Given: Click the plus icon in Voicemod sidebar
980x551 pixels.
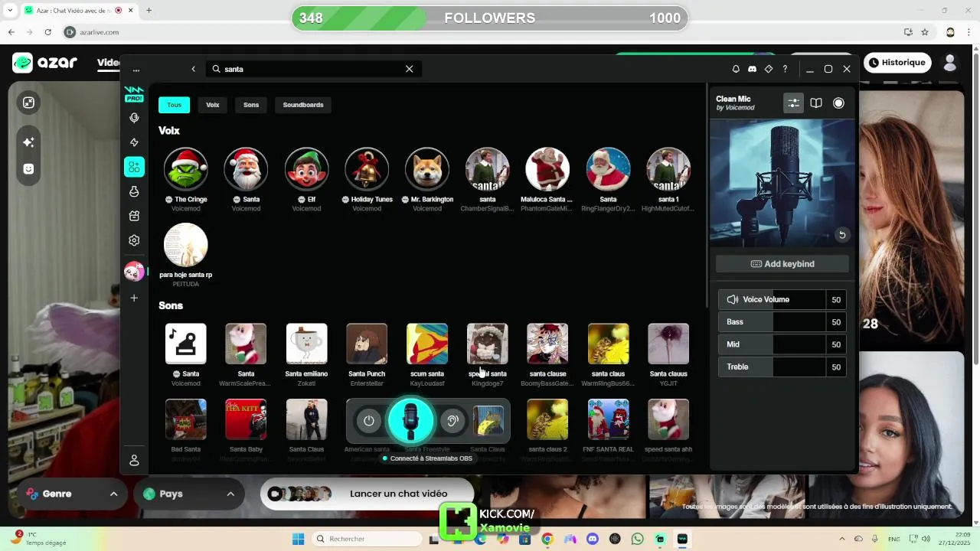Looking at the screenshot, I should click(x=134, y=298).
